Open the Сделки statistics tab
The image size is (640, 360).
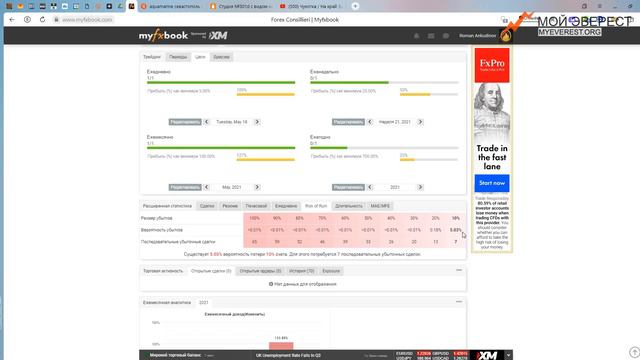(207, 206)
